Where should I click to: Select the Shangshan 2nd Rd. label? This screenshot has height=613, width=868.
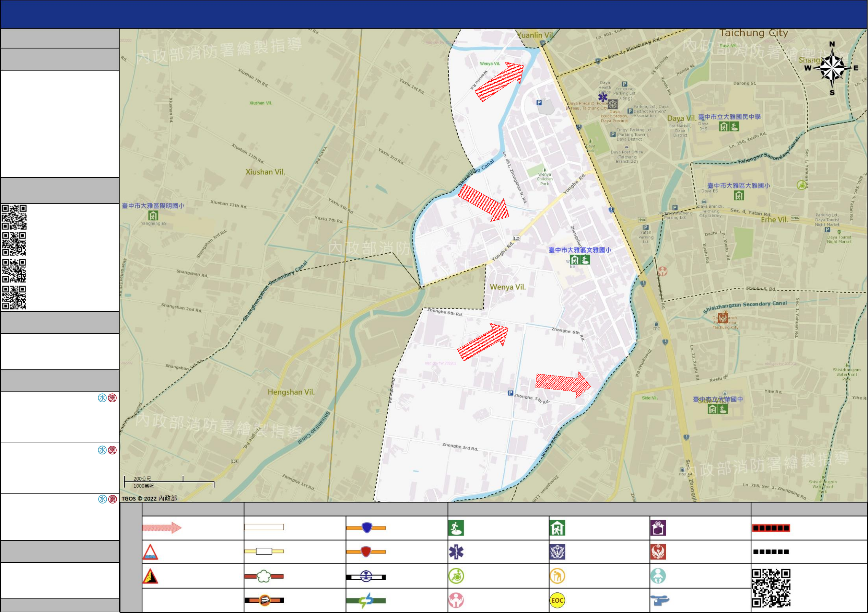point(182,308)
